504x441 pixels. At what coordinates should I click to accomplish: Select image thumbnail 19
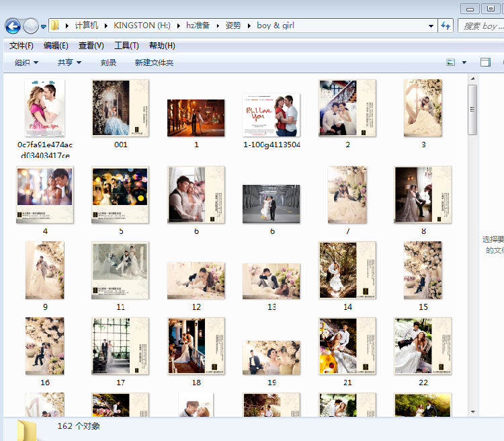(x=271, y=358)
